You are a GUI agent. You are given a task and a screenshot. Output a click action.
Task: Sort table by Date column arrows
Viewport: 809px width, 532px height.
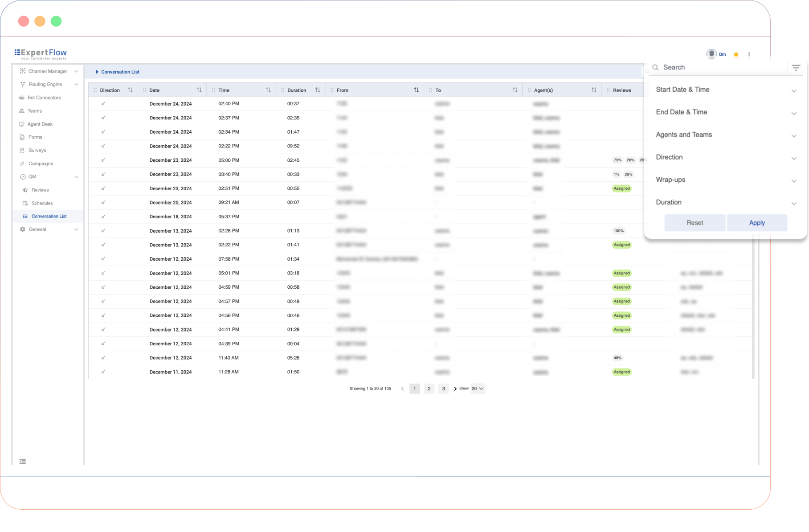[199, 90]
